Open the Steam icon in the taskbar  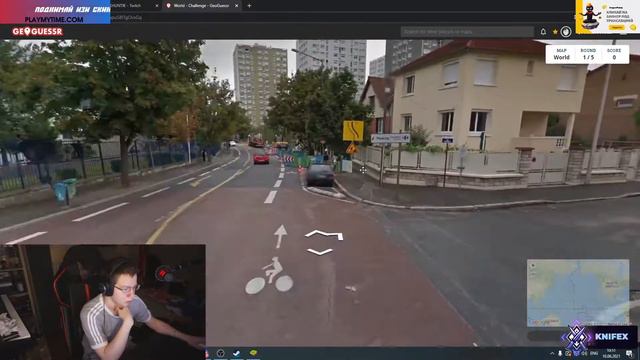[x=236, y=353]
